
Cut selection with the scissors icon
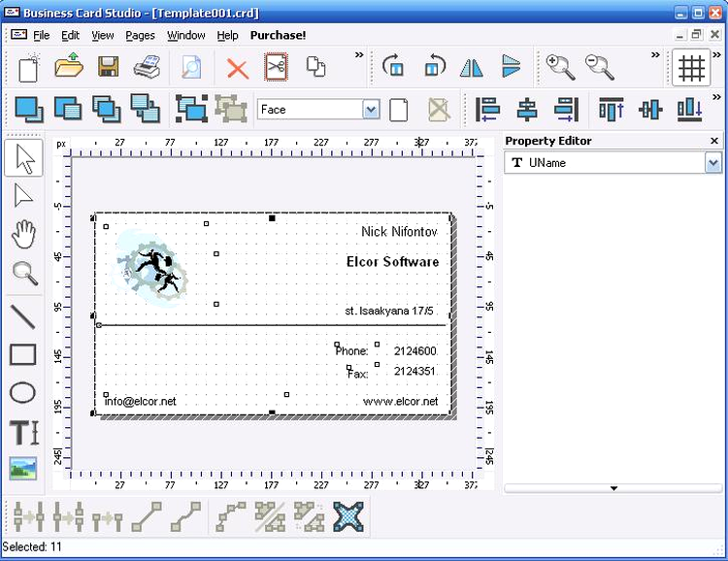click(x=276, y=67)
